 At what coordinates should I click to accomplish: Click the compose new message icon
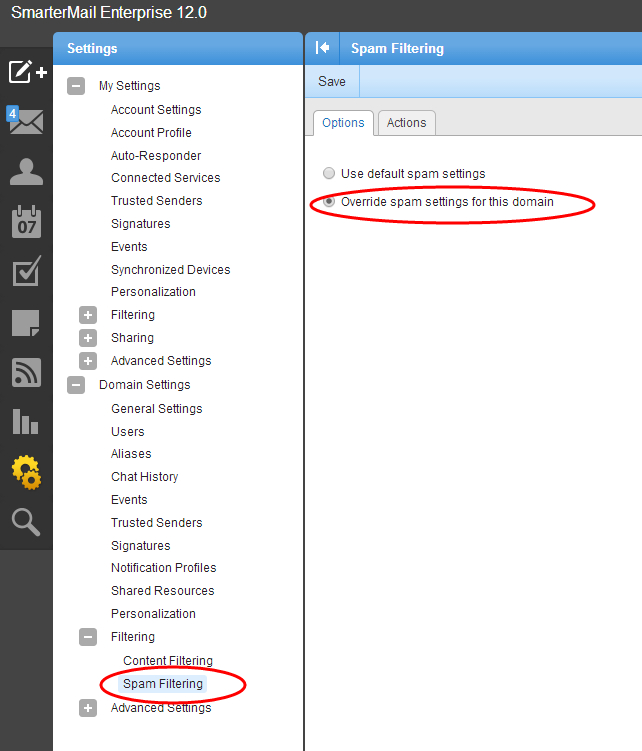tap(26, 72)
